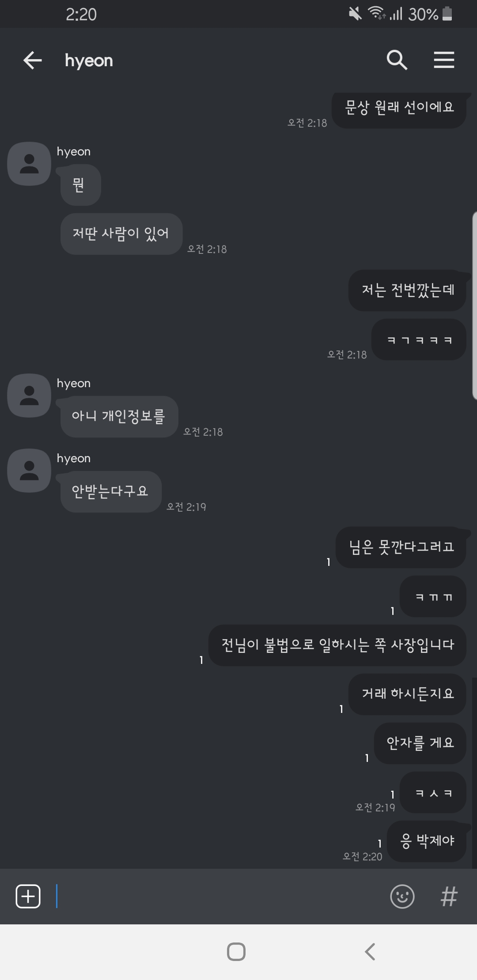Click the hyeon avatar beside 안받는다구요
Image resolution: width=477 pixels, height=980 pixels.
tap(29, 471)
